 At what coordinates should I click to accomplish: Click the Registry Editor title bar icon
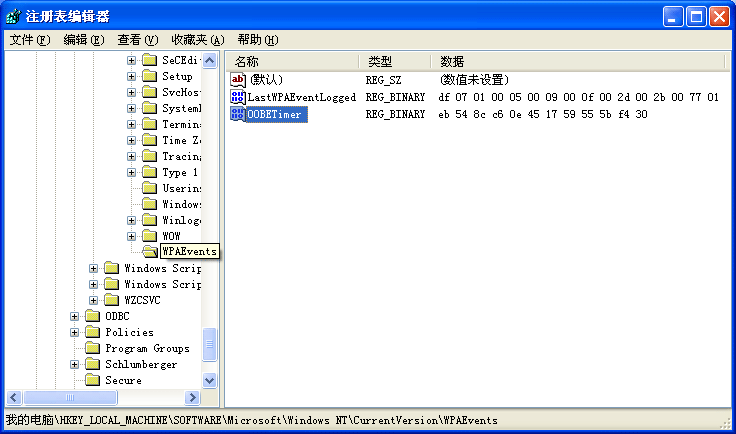pyautogui.click(x=14, y=16)
